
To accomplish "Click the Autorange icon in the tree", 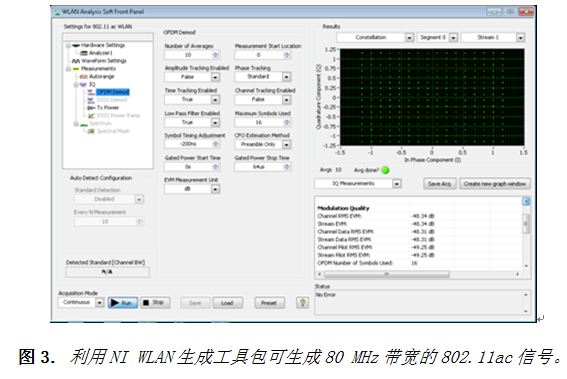I will pyautogui.click(x=84, y=77).
